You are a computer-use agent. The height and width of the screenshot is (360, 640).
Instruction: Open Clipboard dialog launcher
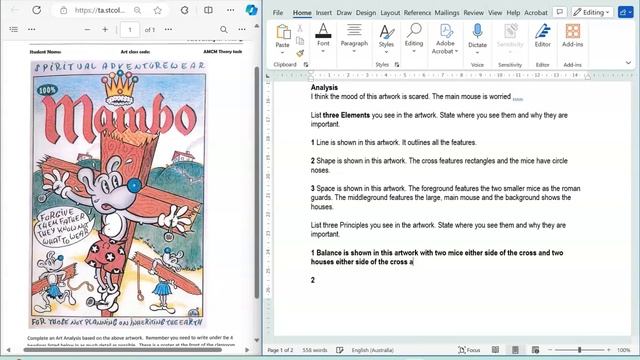[306, 64]
